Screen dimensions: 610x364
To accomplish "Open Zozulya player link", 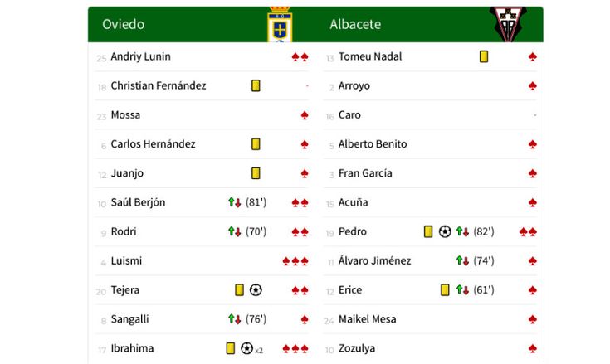I will click(x=356, y=348).
